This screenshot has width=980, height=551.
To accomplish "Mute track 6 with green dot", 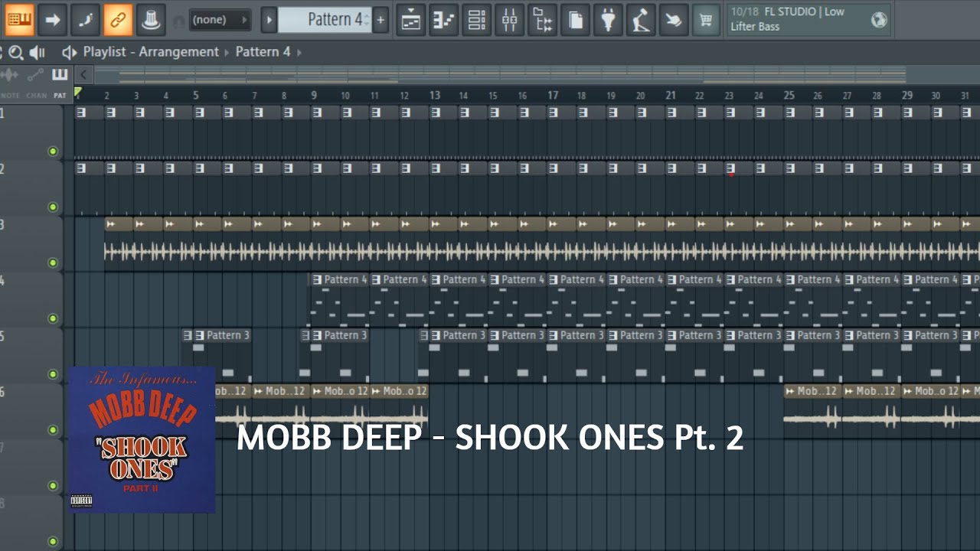I will pos(53,430).
